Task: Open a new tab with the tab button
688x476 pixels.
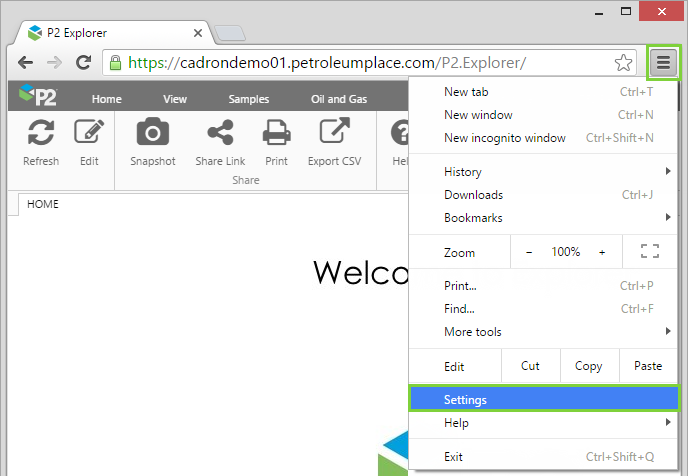Action: [230, 33]
